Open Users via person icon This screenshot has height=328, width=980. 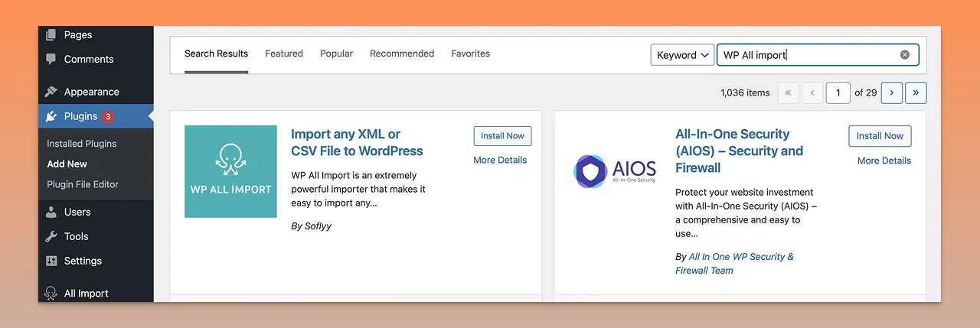(51, 212)
